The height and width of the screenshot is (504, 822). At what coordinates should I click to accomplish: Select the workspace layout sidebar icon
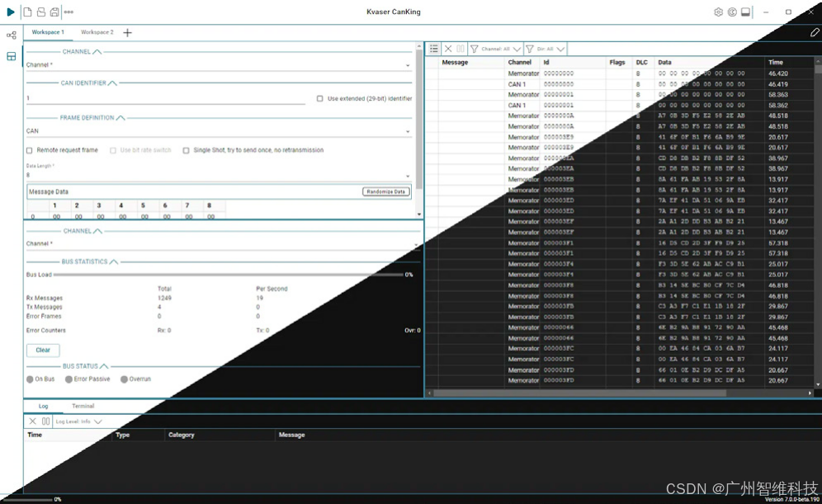click(x=12, y=56)
